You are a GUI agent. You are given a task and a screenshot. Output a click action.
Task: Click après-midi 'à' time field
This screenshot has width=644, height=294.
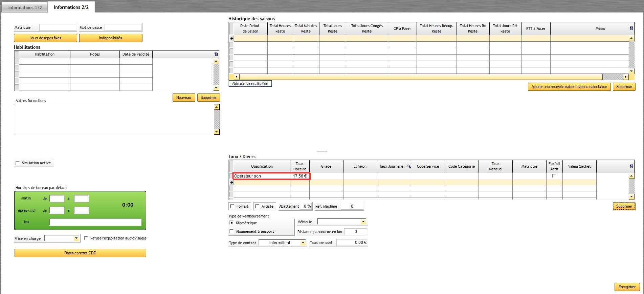[81, 210]
